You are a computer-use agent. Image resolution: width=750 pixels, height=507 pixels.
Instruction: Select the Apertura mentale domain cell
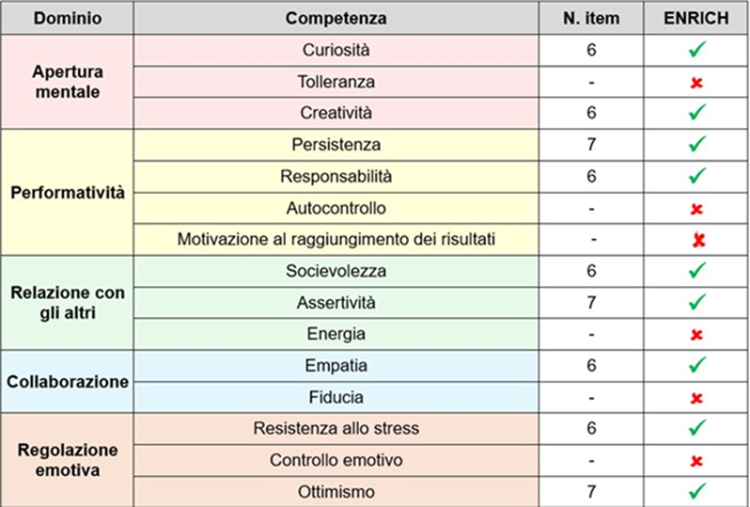point(67,82)
